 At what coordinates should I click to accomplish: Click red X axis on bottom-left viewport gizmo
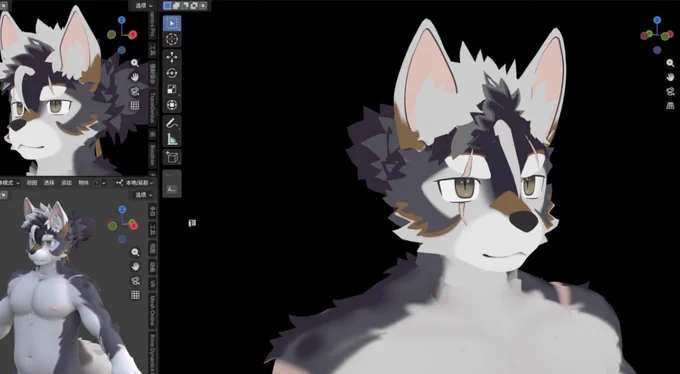click(133, 225)
